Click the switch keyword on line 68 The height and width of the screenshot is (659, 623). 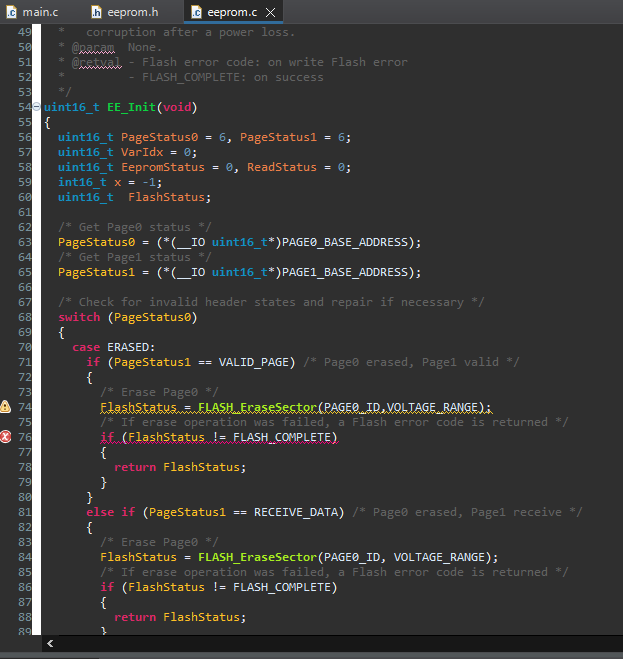[x=79, y=317]
